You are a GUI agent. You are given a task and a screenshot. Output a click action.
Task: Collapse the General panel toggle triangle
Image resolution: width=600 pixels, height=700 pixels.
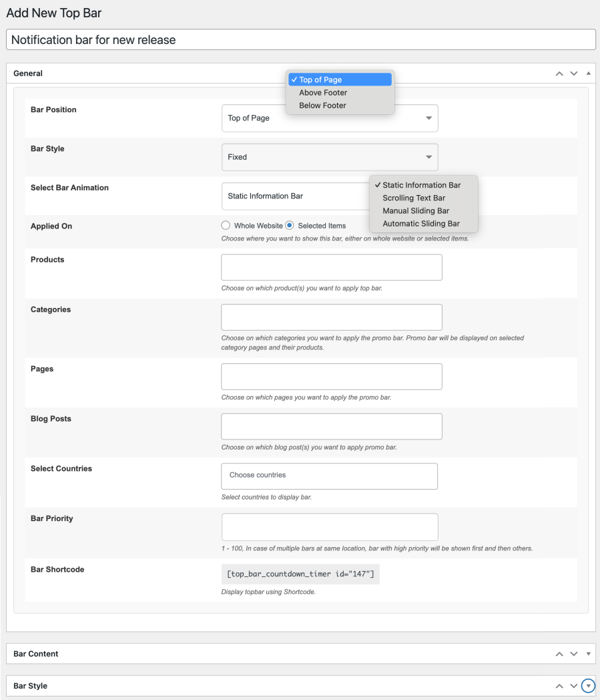point(589,73)
